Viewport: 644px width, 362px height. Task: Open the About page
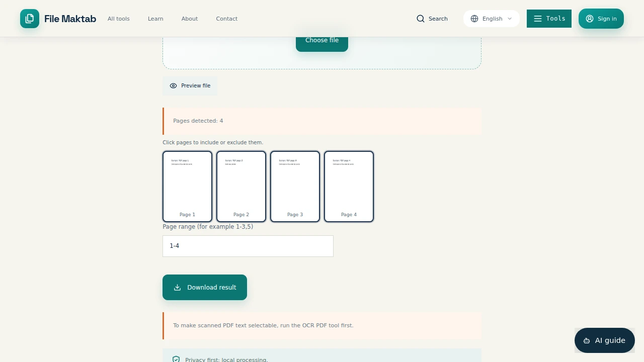tap(190, 19)
